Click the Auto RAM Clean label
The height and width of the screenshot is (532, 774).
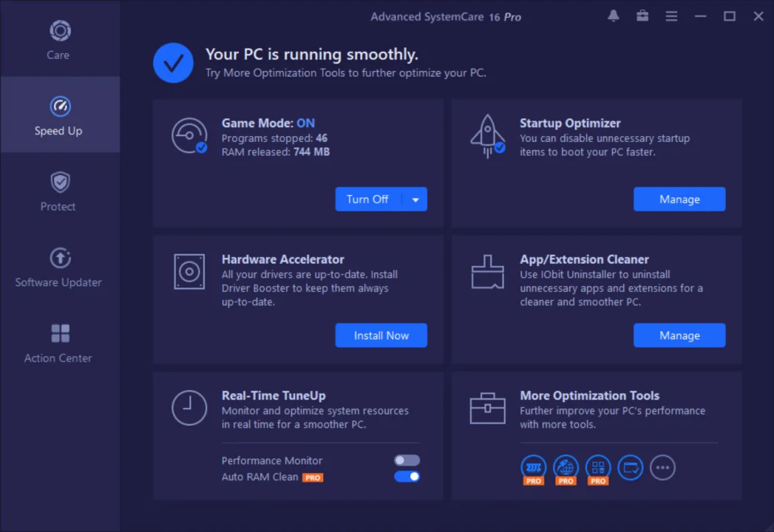259,477
